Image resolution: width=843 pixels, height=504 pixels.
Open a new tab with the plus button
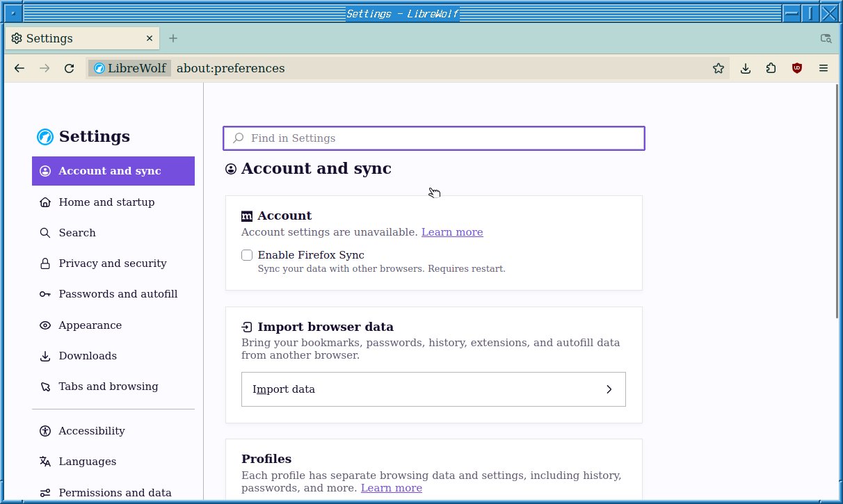coord(173,38)
